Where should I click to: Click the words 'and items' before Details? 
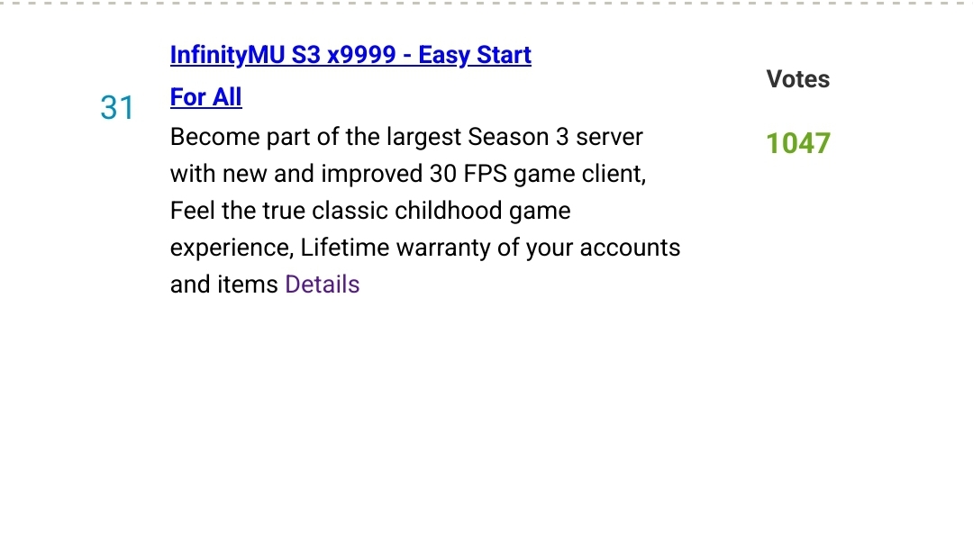pyautogui.click(x=224, y=284)
